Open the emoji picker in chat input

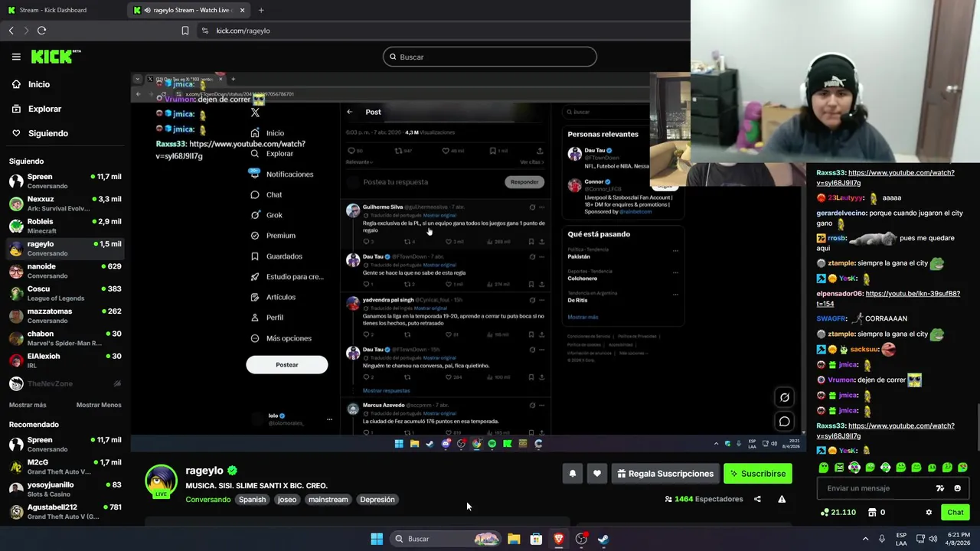click(x=957, y=488)
